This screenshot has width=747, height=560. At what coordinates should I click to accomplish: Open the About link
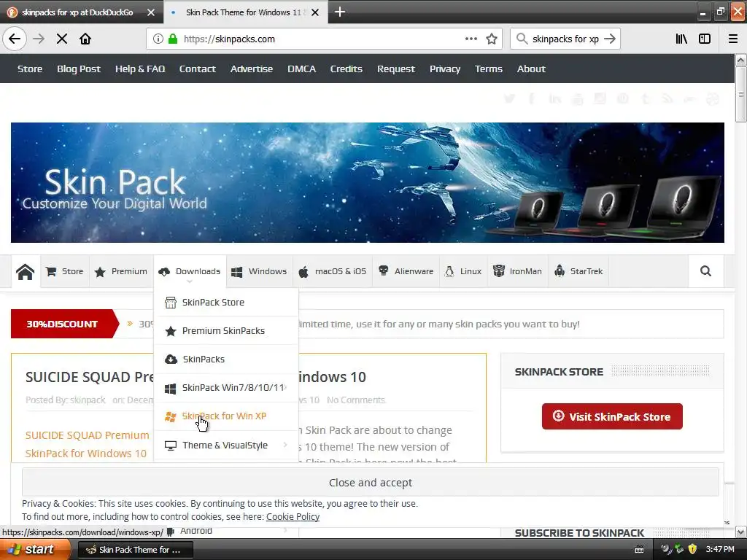[x=531, y=69]
